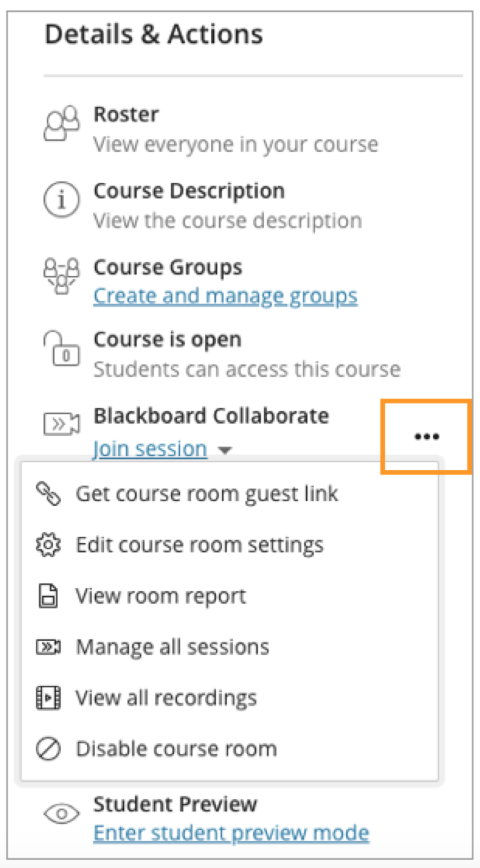Expand the Join session dropdown arrow
This screenshot has width=480, height=868.
point(224,451)
